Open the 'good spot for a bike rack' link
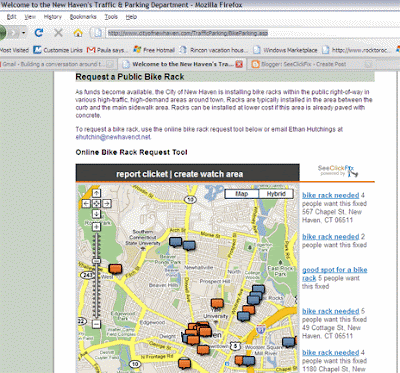400x373 pixels. [x=335, y=274]
